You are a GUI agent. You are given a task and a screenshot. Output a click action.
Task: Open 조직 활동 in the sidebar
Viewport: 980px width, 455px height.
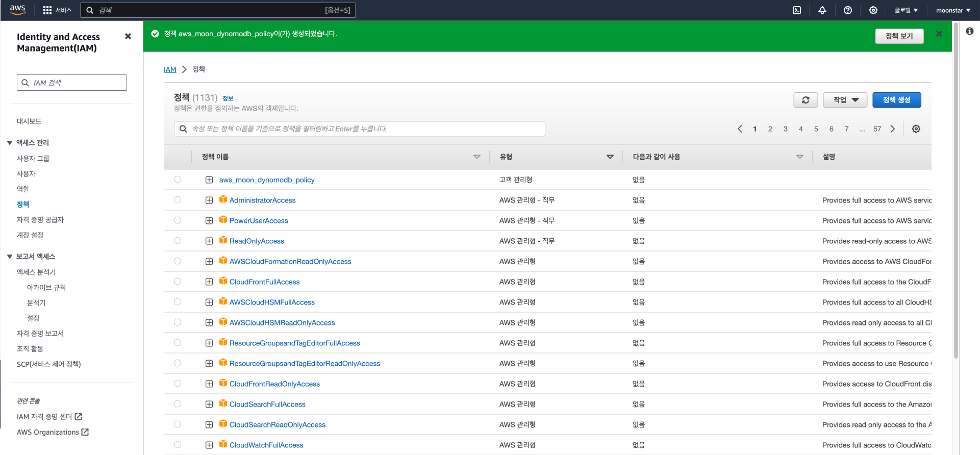[x=30, y=349]
